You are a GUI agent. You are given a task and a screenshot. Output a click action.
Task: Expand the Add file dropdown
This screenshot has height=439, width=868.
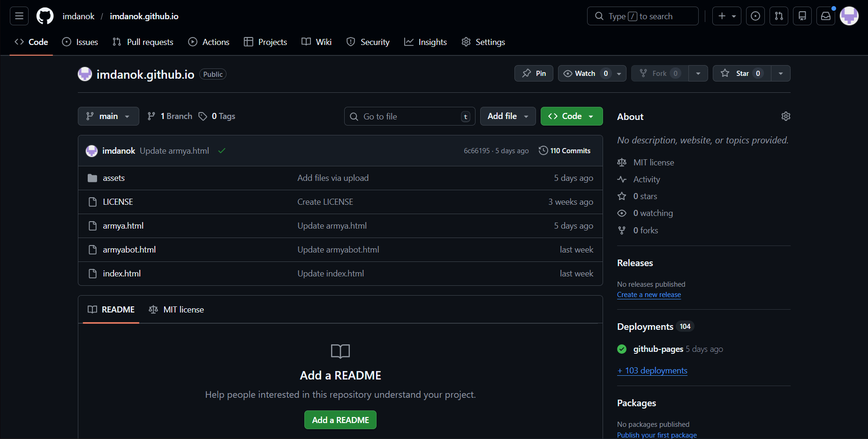(x=508, y=116)
